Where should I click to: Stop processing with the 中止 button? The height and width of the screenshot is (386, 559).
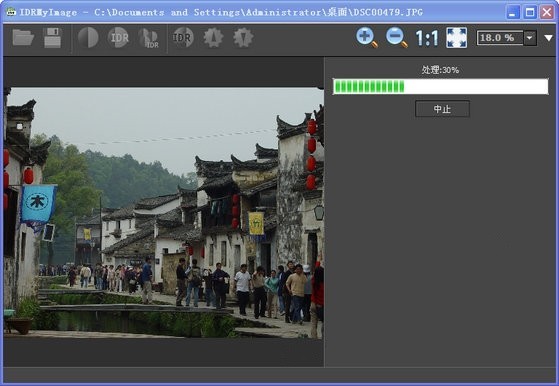(442, 109)
